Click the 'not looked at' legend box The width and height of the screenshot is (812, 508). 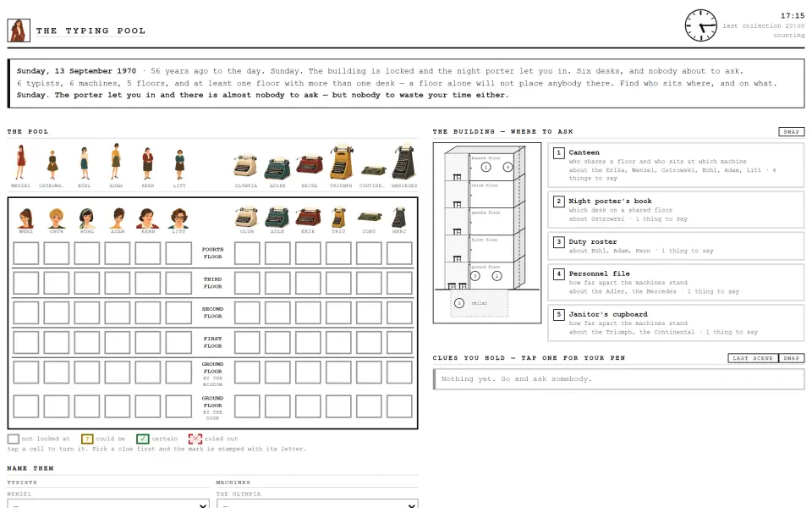[13, 439]
